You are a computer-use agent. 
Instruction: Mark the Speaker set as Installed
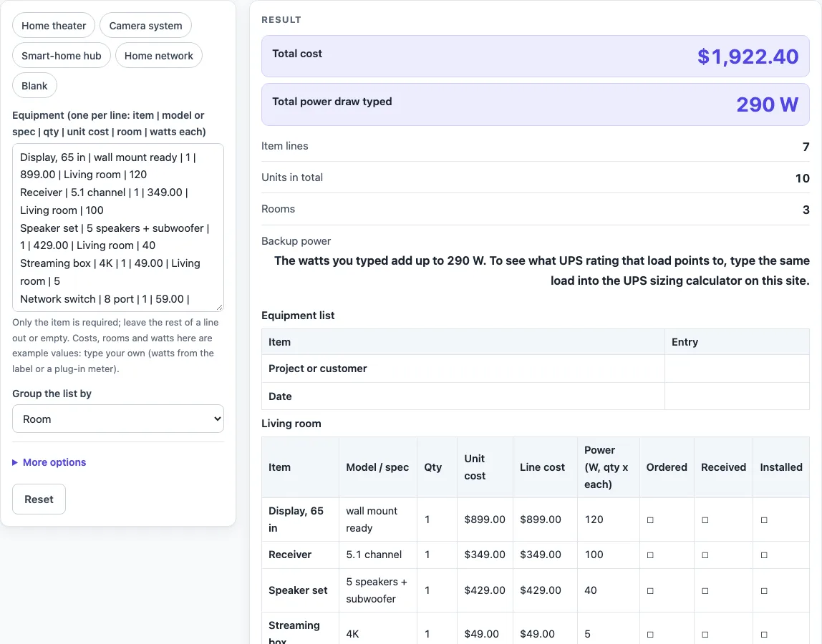coord(764,590)
